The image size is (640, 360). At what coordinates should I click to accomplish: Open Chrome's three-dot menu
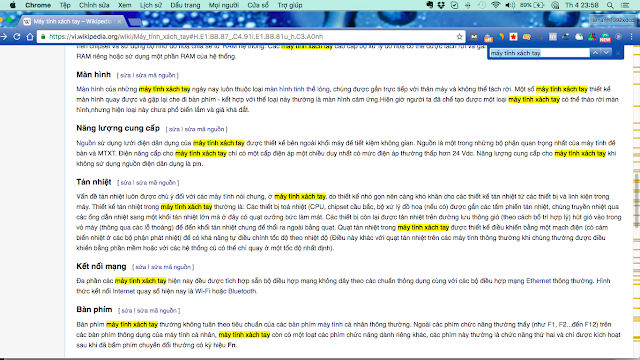[x=631, y=37]
